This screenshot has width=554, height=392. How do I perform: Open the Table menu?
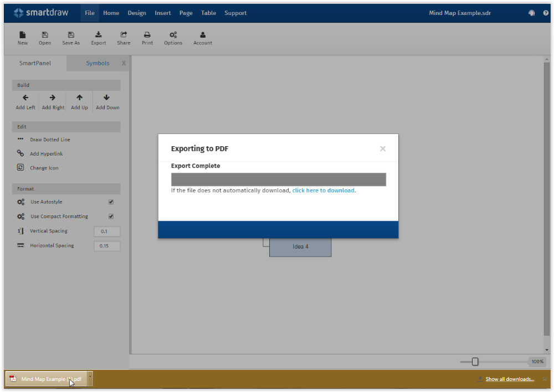tap(208, 13)
